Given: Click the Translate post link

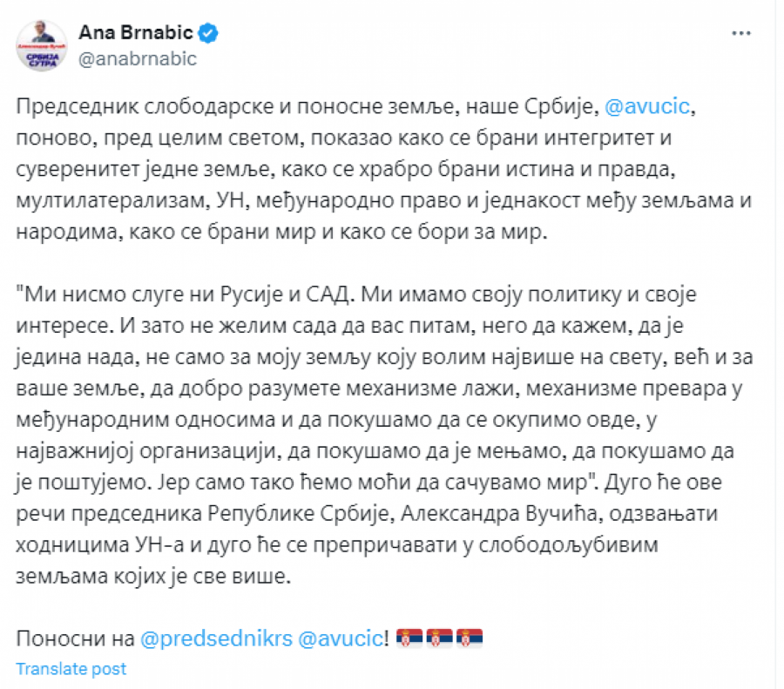Looking at the screenshot, I should click(72, 669).
